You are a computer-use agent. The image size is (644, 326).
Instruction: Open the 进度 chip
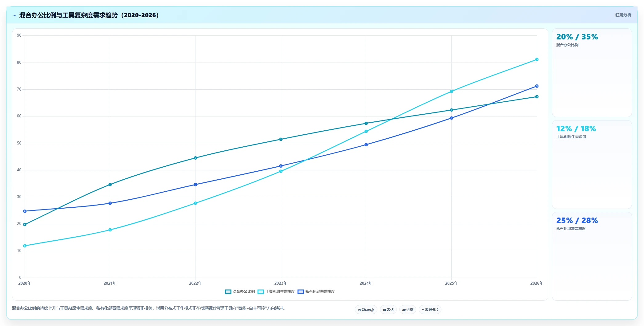click(x=408, y=310)
